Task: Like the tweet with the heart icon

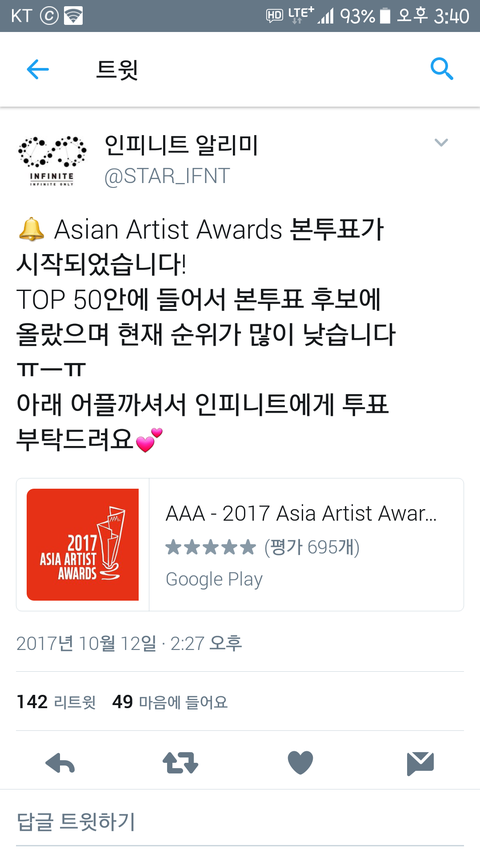Action: 300,762
